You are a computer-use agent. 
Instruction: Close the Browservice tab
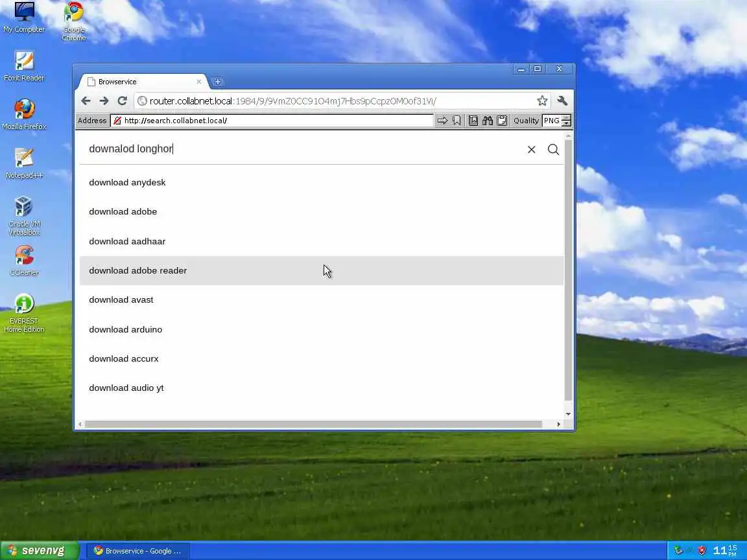(x=198, y=82)
